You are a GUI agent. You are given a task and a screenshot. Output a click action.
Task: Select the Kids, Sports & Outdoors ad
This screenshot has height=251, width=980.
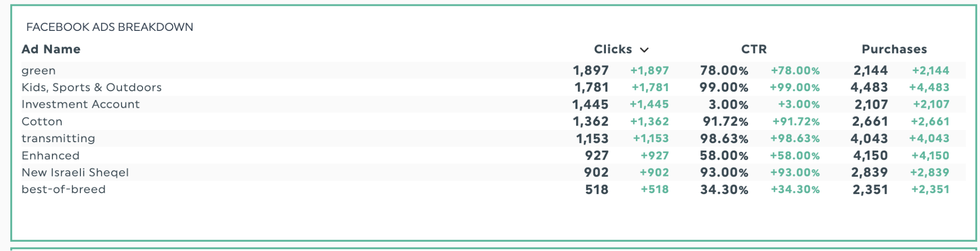point(92,88)
